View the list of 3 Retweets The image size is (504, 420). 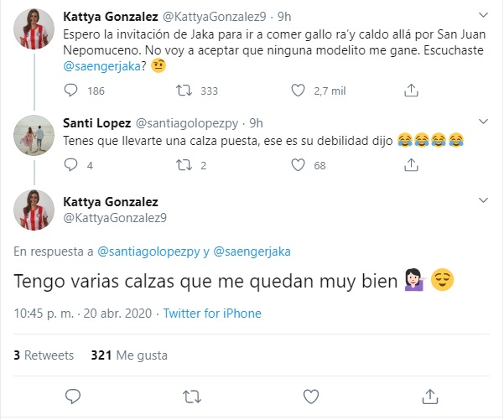(44, 355)
